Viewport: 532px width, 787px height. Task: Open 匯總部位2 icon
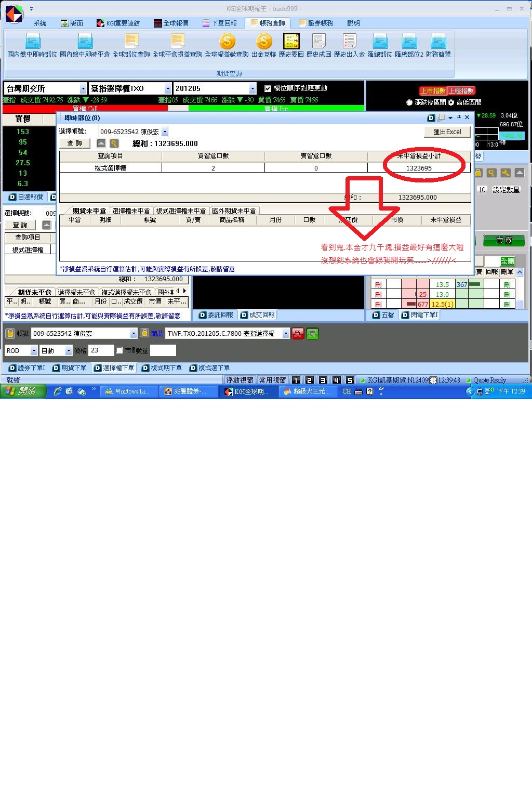click(409, 41)
